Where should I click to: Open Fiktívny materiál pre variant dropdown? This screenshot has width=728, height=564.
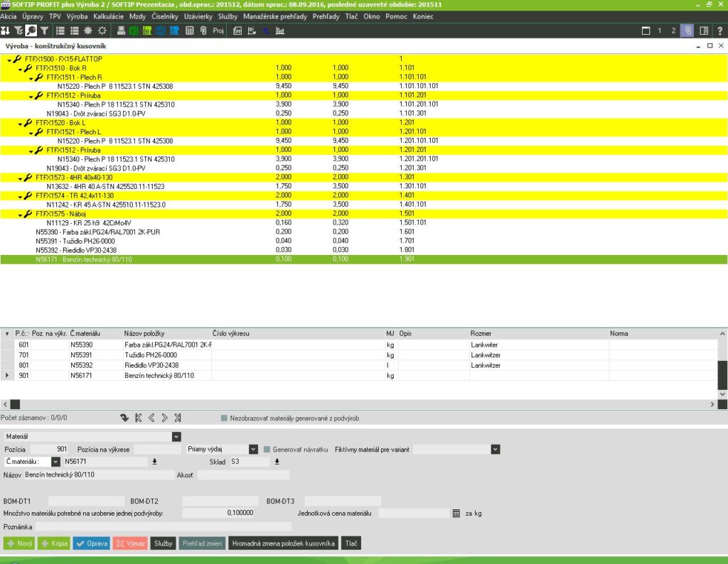pyautogui.click(x=495, y=450)
